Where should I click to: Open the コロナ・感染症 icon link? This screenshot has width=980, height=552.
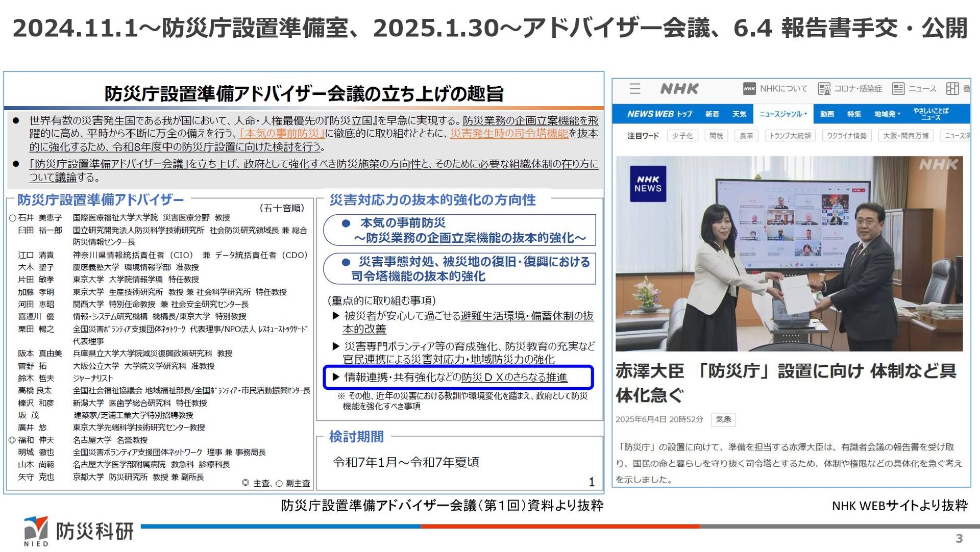coord(824,89)
